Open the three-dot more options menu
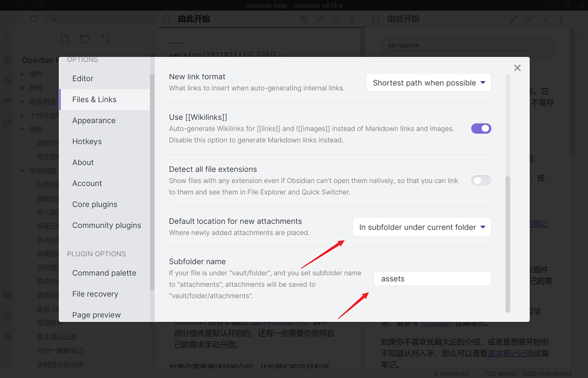 (x=352, y=19)
